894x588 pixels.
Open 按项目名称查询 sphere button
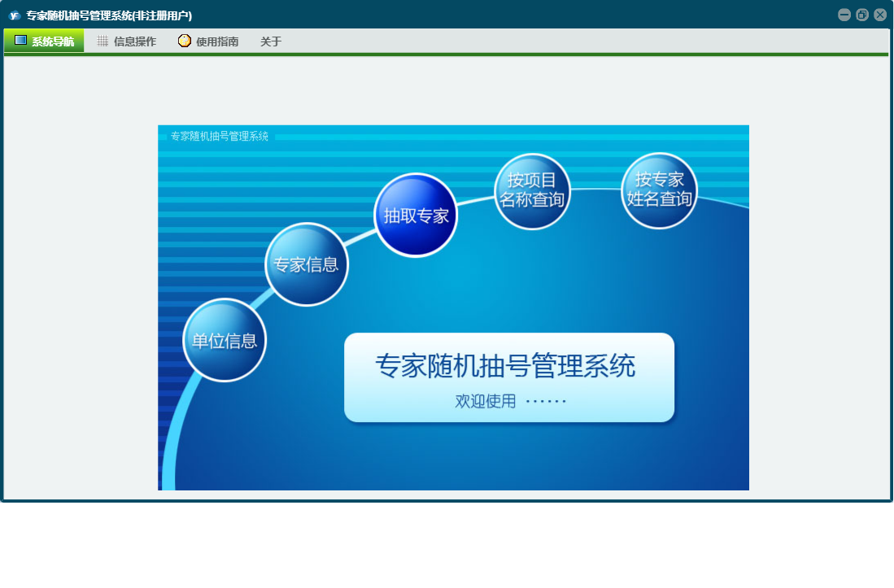pos(532,191)
